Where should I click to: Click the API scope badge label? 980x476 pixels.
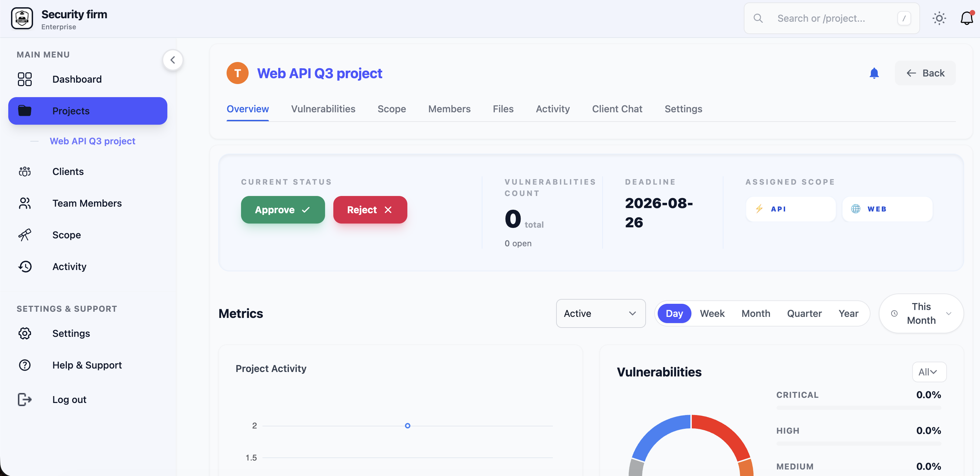point(778,209)
